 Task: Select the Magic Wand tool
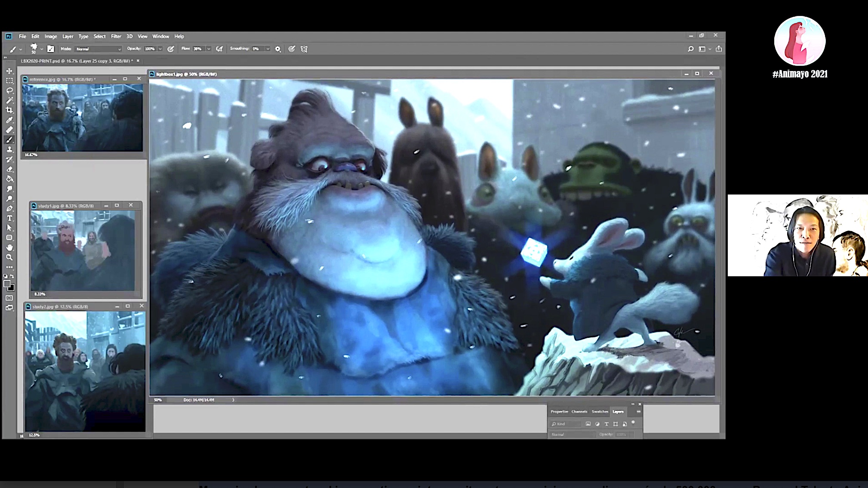click(x=9, y=100)
